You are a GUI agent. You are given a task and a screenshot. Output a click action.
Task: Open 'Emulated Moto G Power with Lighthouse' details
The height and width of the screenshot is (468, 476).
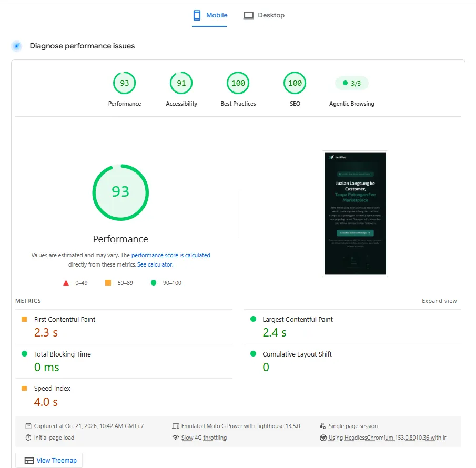pos(240,426)
